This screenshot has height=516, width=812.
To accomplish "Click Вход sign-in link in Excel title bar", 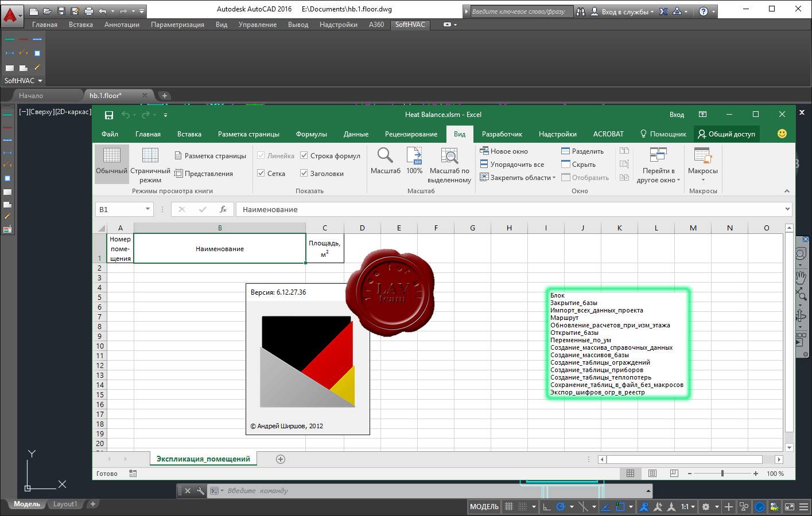I will coord(677,115).
